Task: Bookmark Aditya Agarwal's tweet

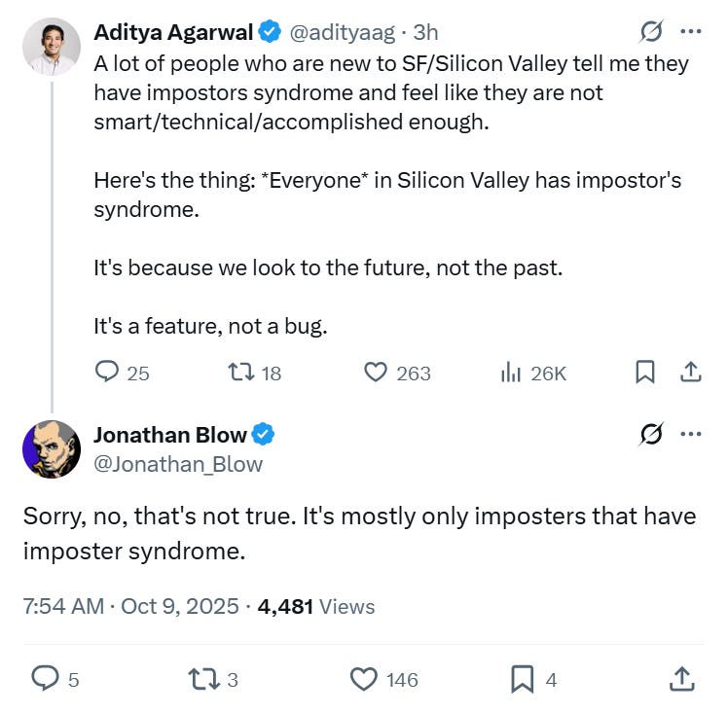Action: point(644,372)
